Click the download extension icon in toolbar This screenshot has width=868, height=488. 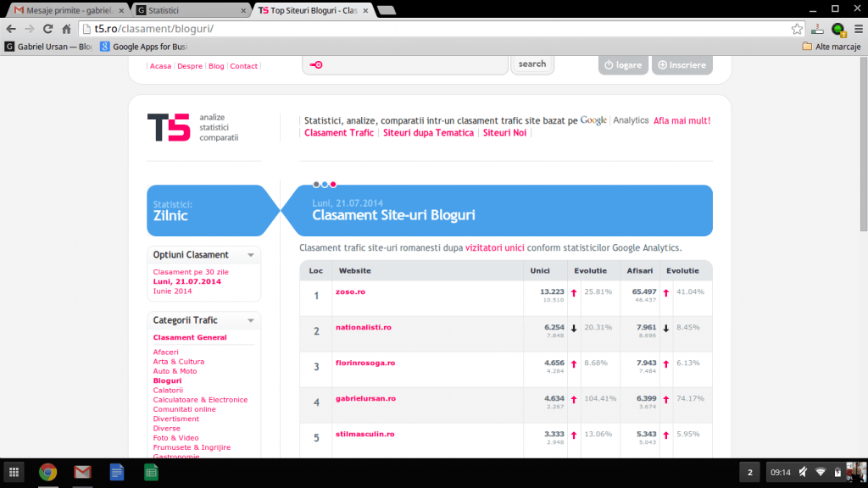(x=817, y=29)
